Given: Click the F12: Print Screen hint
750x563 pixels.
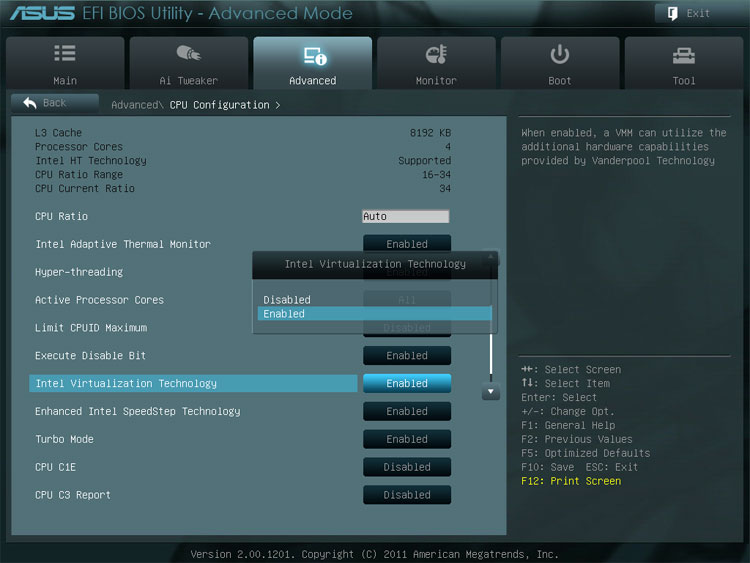Looking at the screenshot, I should tap(571, 481).
